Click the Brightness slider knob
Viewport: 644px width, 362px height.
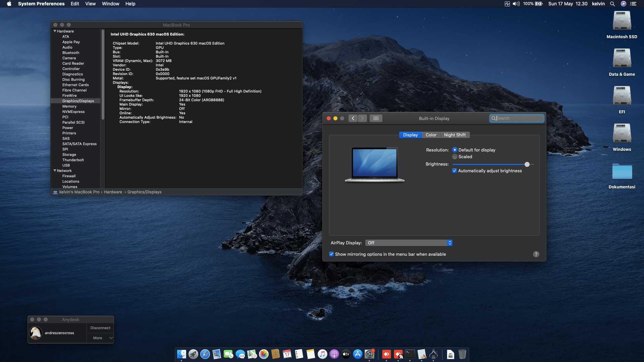527,164
